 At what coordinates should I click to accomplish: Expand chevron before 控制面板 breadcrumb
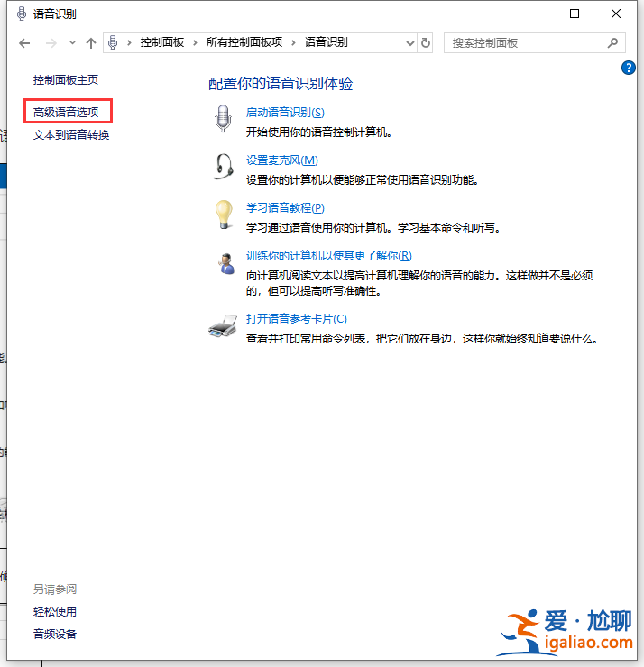pos(129,42)
